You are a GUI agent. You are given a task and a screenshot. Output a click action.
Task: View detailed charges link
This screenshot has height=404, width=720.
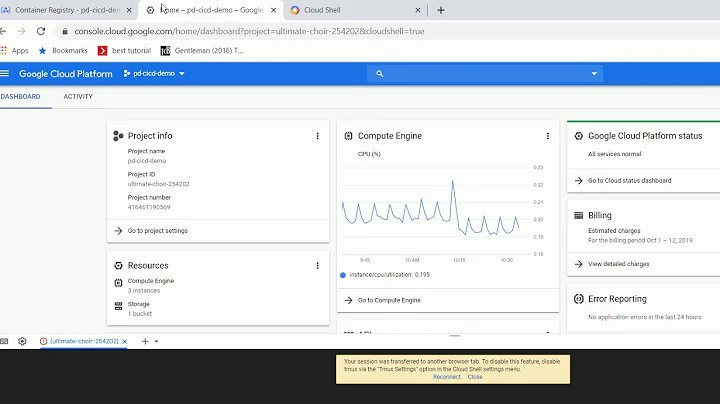point(619,264)
